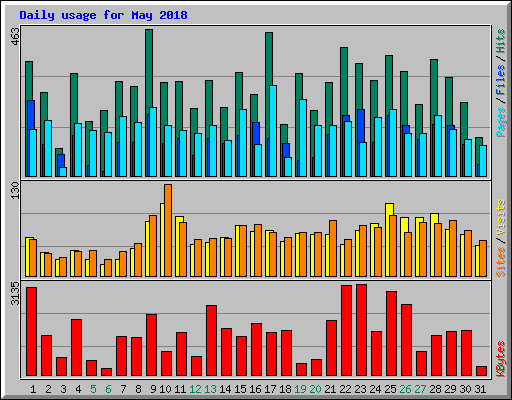Click the "Sites" legend label

(x=501, y=262)
